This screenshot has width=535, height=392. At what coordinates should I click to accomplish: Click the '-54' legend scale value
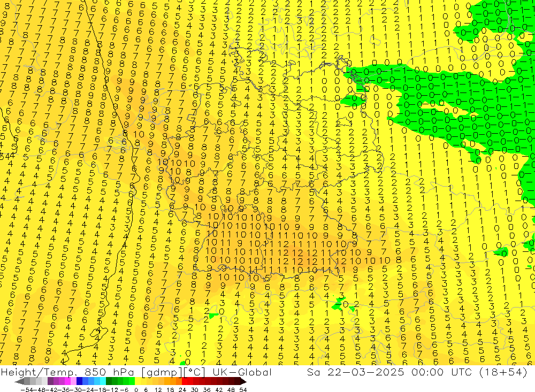pyautogui.click(x=27, y=390)
